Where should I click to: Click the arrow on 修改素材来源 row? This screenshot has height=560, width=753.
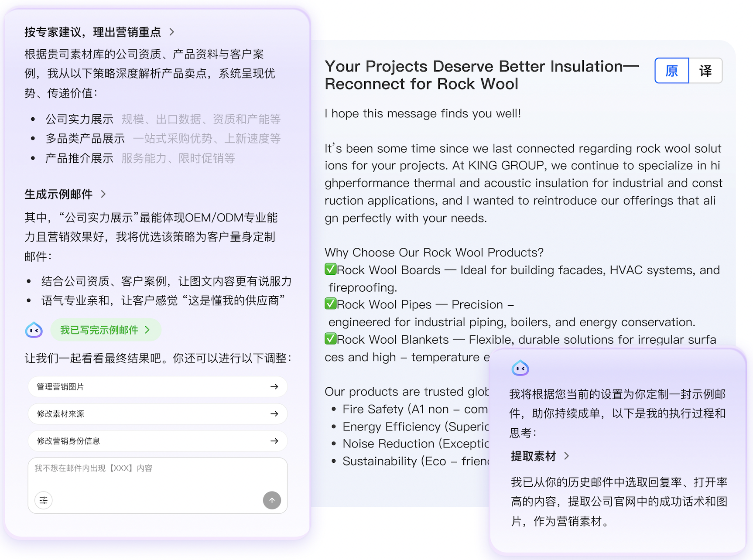tap(274, 414)
